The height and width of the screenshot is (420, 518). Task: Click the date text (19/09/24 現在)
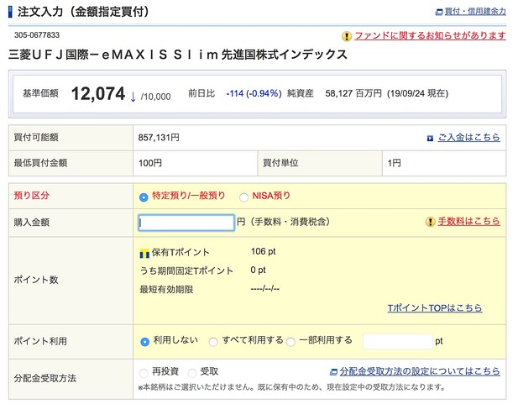417,93
